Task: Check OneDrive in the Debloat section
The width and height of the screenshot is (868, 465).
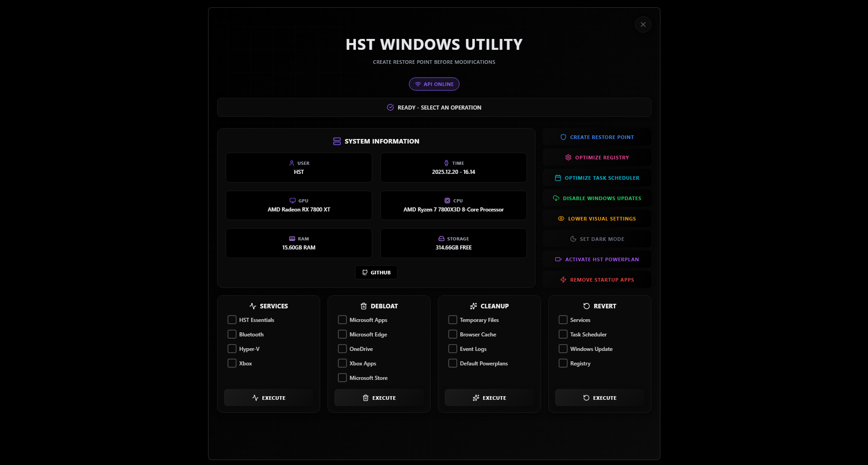Action: pyautogui.click(x=342, y=349)
